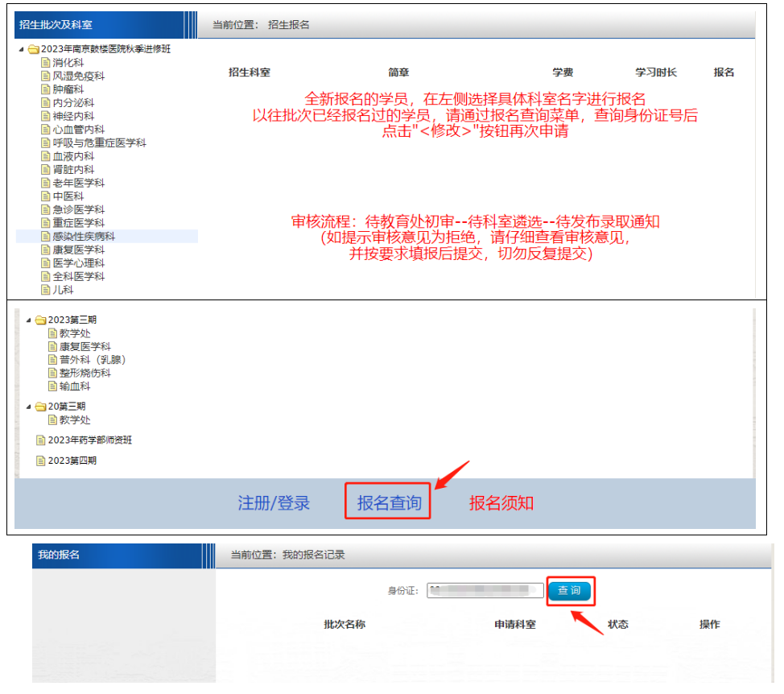Click the document icon beside 心血管内科
This screenshot has width=784, height=694.
46,130
